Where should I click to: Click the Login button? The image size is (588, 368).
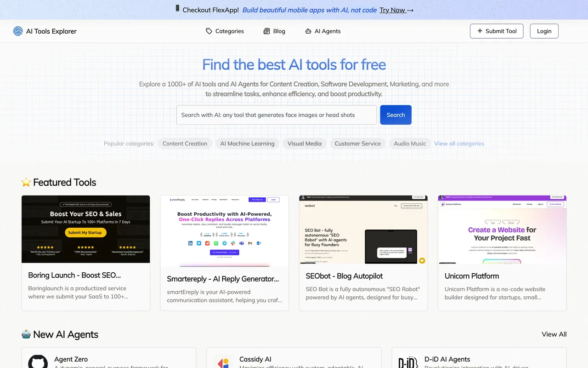point(544,31)
